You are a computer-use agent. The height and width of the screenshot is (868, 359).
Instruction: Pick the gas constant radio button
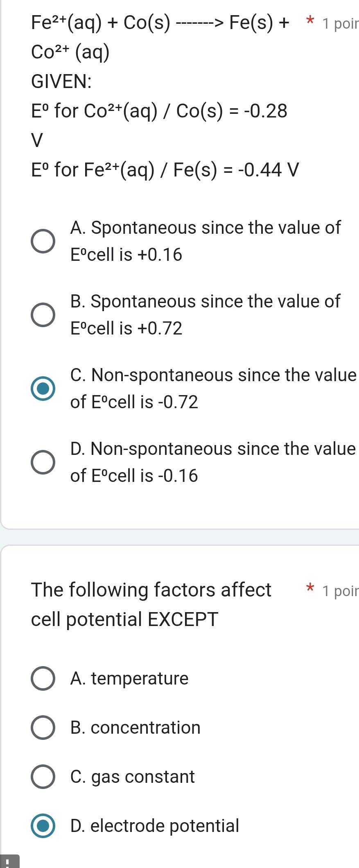pyautogui.click(x=43, y=777)
